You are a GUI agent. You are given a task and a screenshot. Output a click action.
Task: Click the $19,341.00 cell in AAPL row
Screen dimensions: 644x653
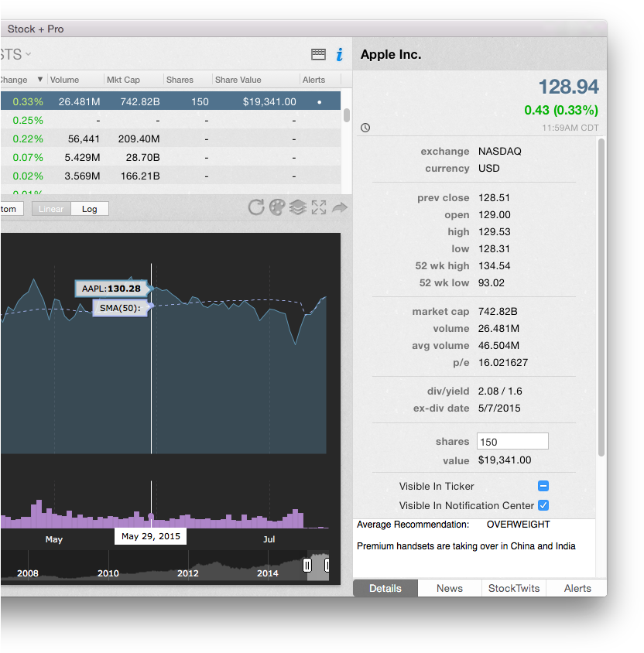[x=269, y=101]
